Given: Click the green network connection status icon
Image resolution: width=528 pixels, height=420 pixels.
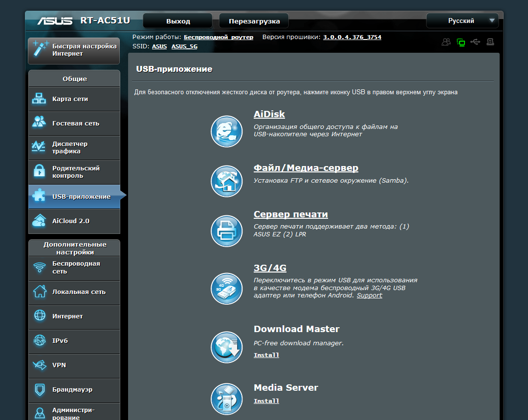Looking at the screenshot, I should coord(461,42).
